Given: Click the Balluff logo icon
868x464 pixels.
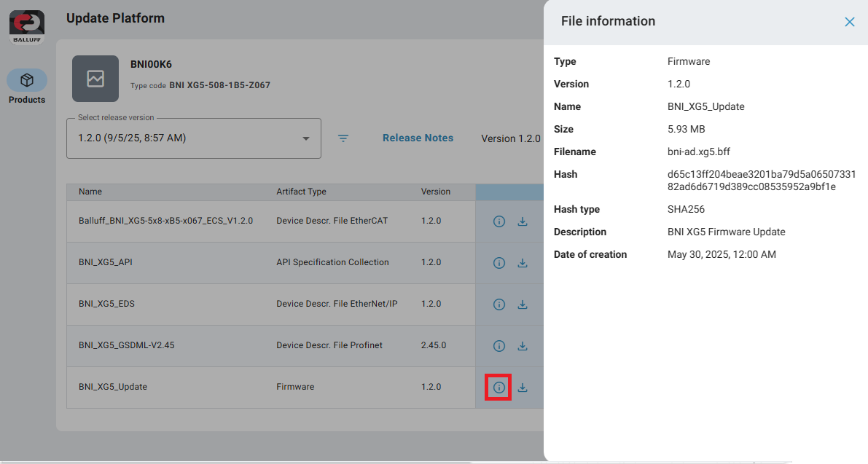Looking at the screenshot, I should pos(27,26).
